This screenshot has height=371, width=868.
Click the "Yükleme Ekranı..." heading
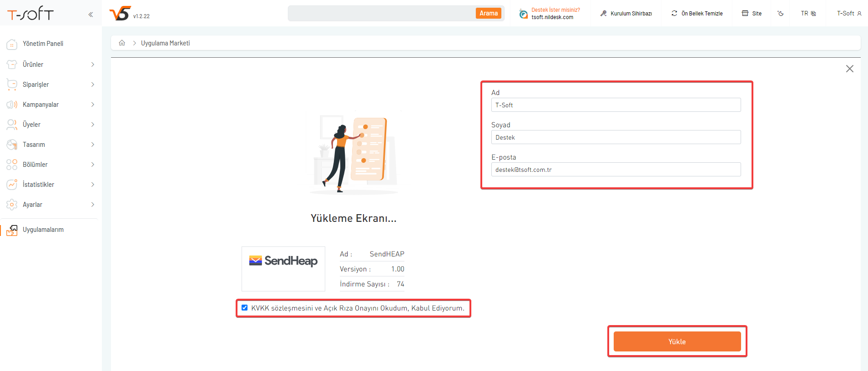pos(353,218)
